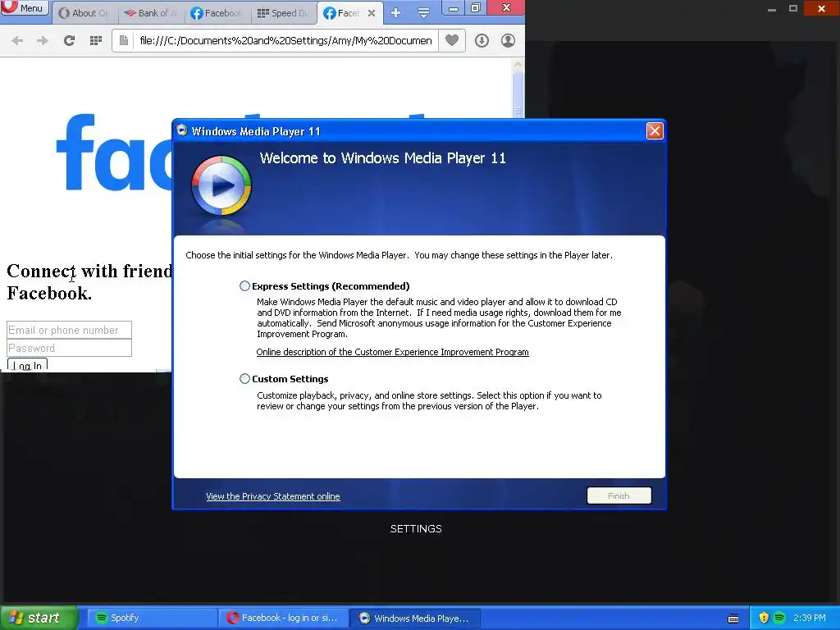
Task: Switch to Windows Media Player taskbar button
Action: 414,618
